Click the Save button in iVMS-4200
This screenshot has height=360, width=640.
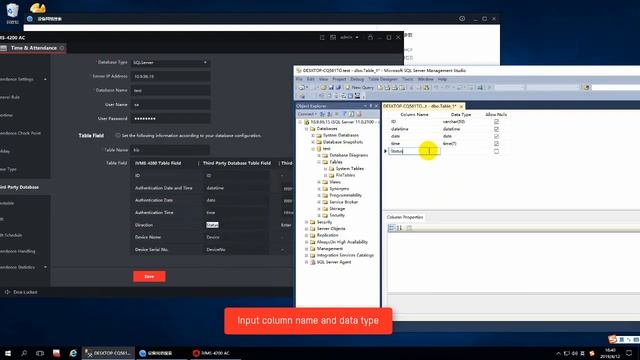149,276
